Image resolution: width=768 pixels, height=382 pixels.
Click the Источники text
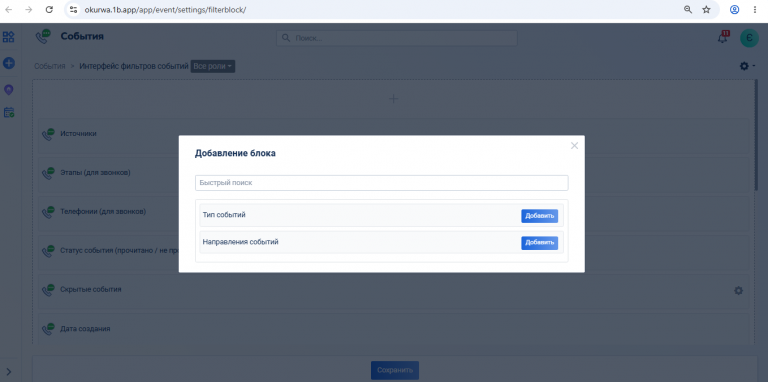tap(78, 134)
